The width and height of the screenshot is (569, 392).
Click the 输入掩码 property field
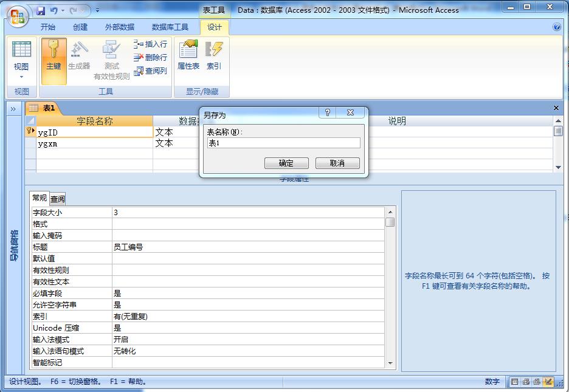tap(248, 236)
